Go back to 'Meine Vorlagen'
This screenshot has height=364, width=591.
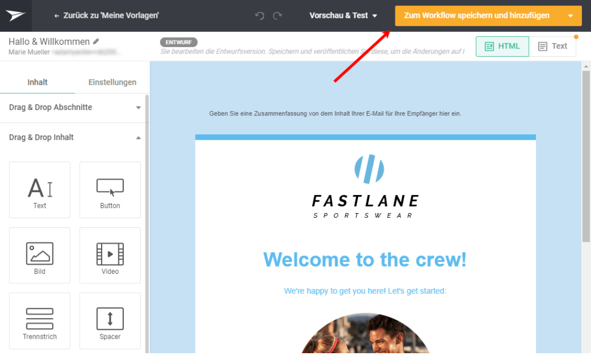(106, 16)
